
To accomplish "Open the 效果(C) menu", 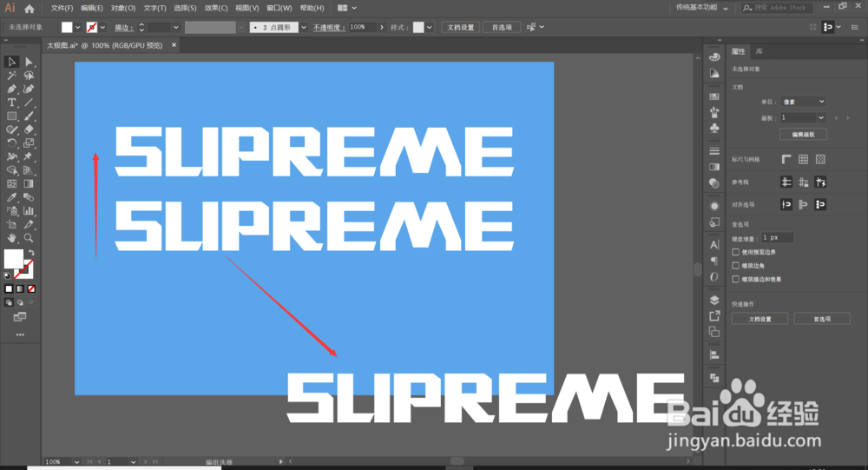I will click(216, 8).
